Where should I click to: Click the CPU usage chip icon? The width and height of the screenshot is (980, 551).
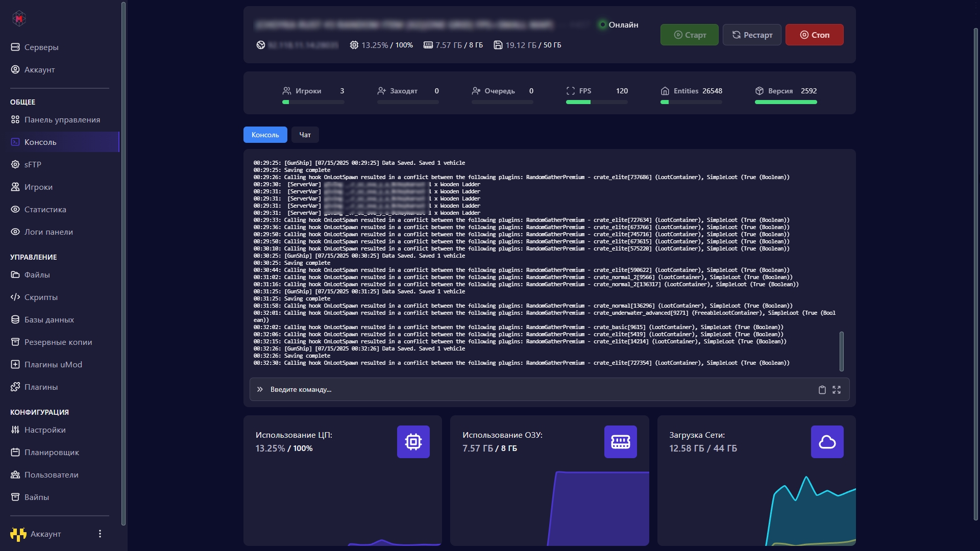(413, 442)
